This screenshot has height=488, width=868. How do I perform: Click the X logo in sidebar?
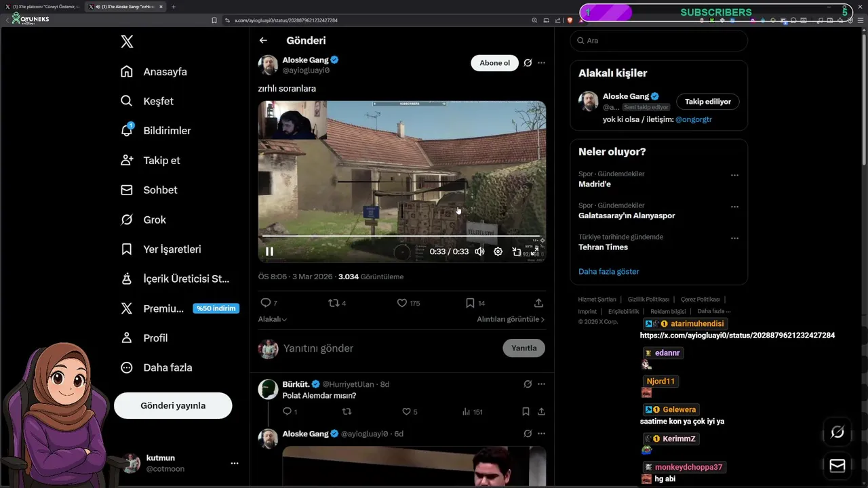point(127,41)
